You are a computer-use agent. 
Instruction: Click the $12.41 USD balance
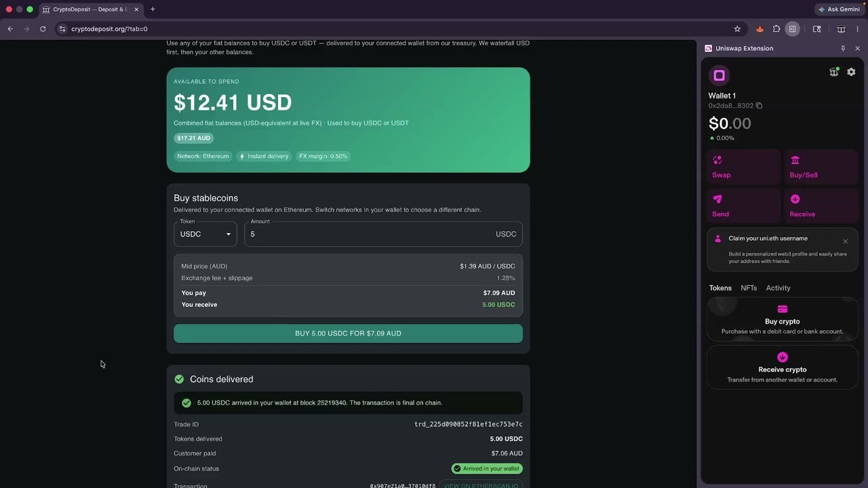233,103
